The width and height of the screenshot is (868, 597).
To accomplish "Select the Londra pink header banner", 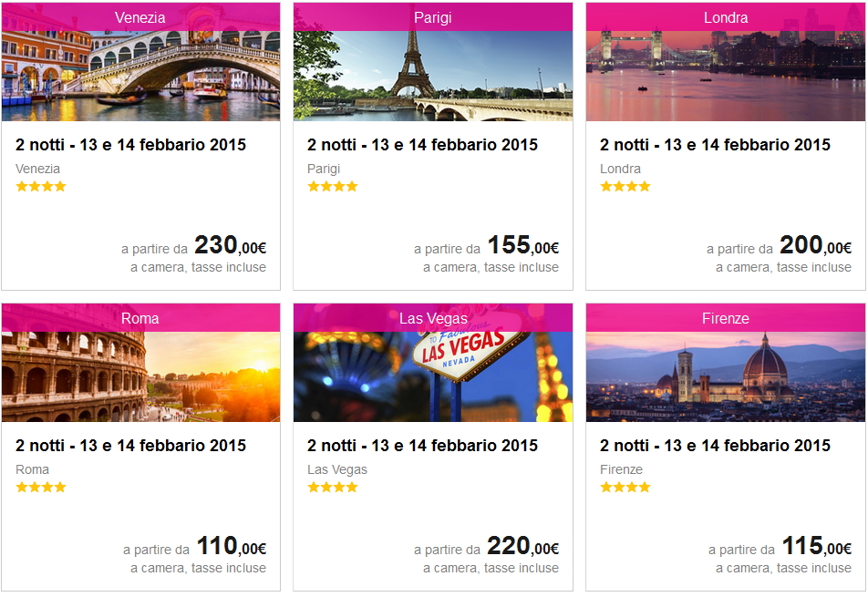I will [726, 17].
